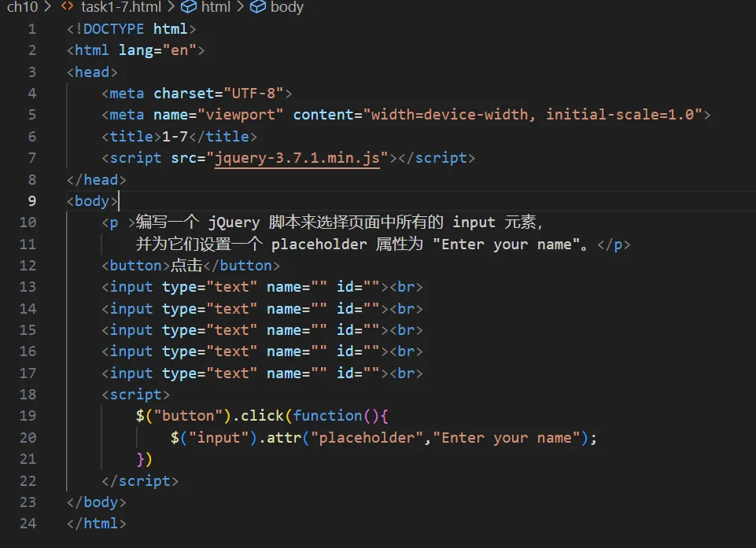Image resolution: width=756 pixels, height=548 pixels.
Task: Click id="" attribute on line 16
Action: (x=358, y=352)
